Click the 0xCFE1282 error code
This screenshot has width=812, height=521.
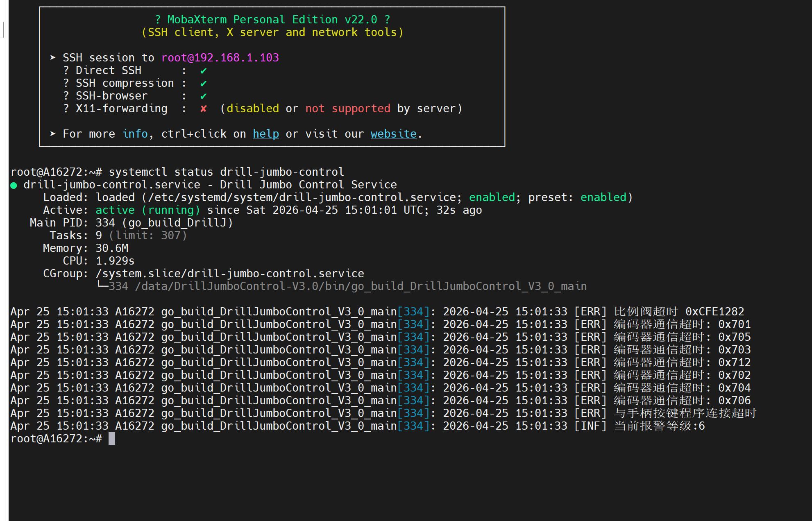[714, 312]
